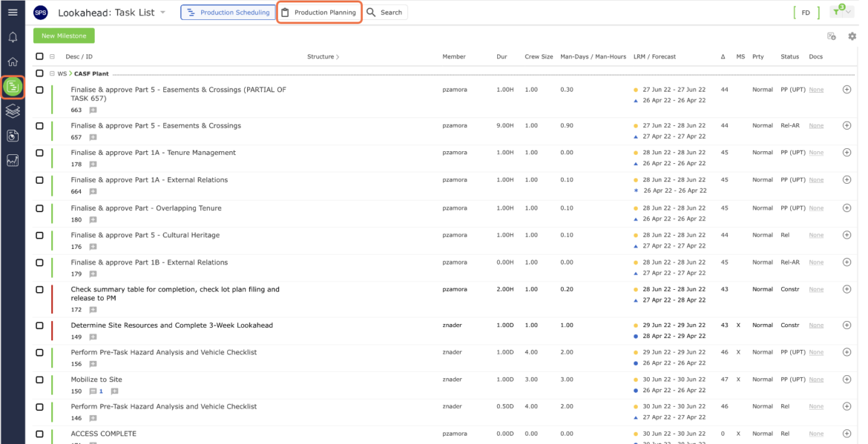Open the filter icon with badge 3
Image resolution: width=868 pixels, height=444 pixels.
836,12
